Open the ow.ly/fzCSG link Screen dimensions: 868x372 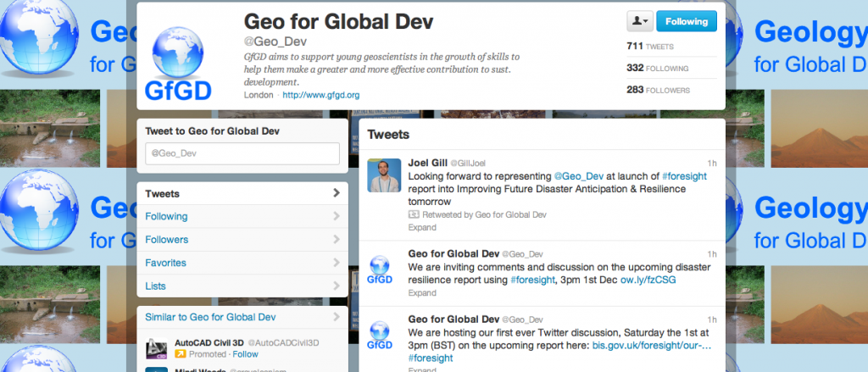click(648, 280)
